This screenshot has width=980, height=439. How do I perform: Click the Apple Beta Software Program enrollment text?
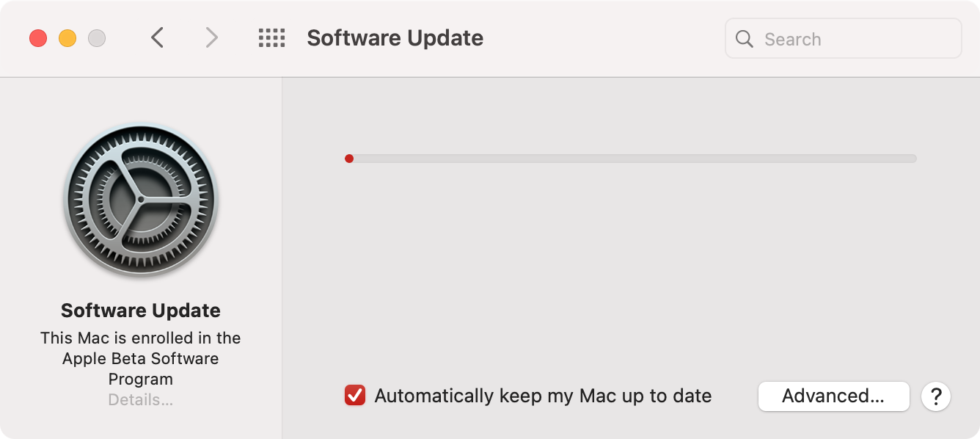pos(141,358)
